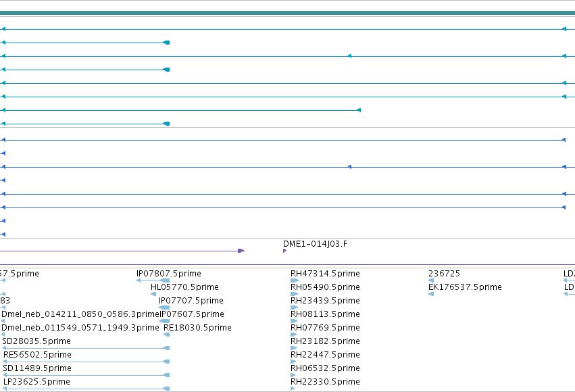This screenshot has width=575, height=392.
Task: Click the exon block under IP07807.5prime
Action: pyautogui.click(x=165, y=280)
